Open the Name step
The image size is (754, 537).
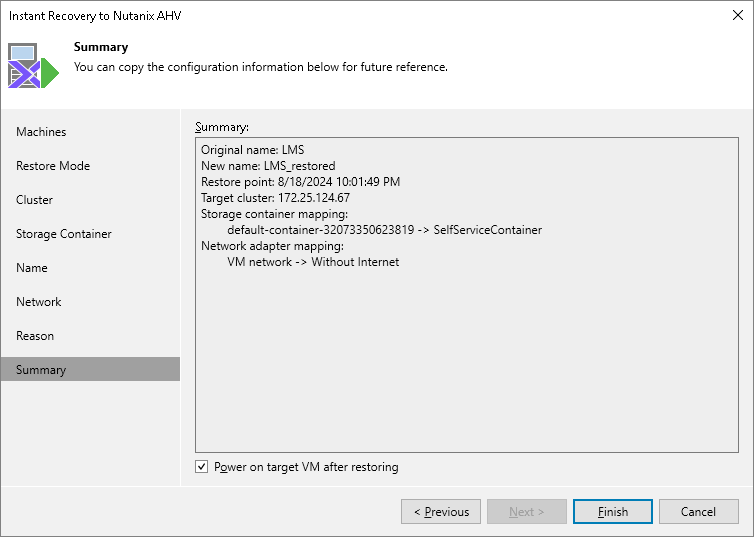[32, 268]
